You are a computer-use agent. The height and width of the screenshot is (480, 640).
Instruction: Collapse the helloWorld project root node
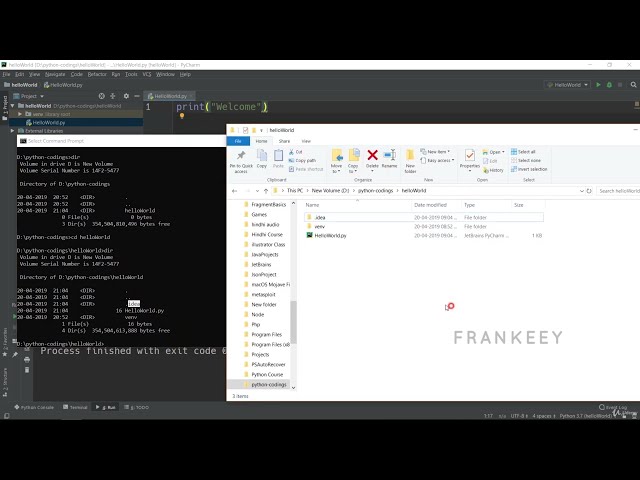(x=13, y=106)
